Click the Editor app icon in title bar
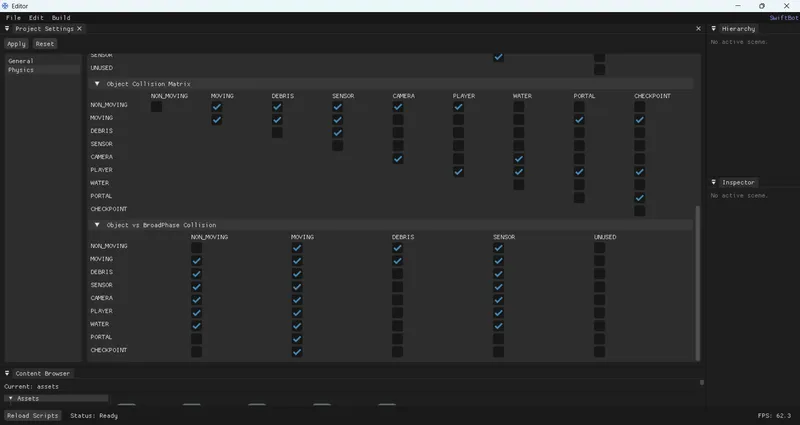This screenshot has width=800, height=425. click(5, 6)
